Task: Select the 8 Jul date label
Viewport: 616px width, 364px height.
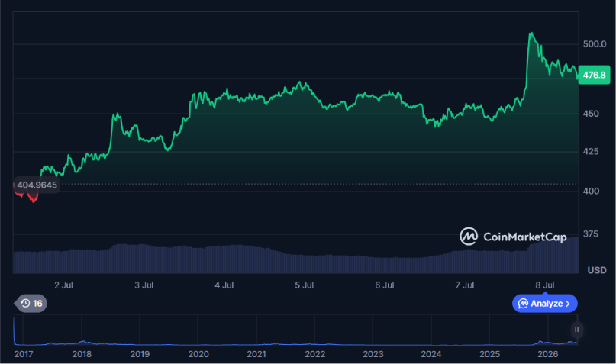Action: pos(545,285)
